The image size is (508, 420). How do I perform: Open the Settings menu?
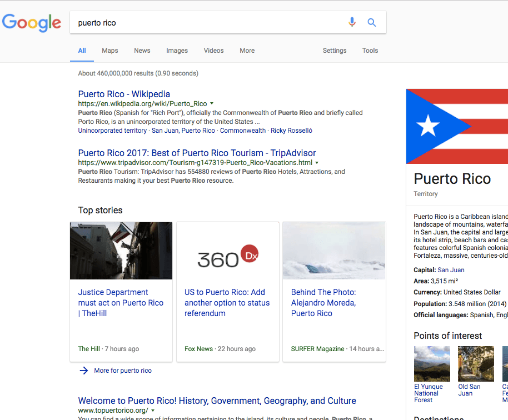click(335, 51)
